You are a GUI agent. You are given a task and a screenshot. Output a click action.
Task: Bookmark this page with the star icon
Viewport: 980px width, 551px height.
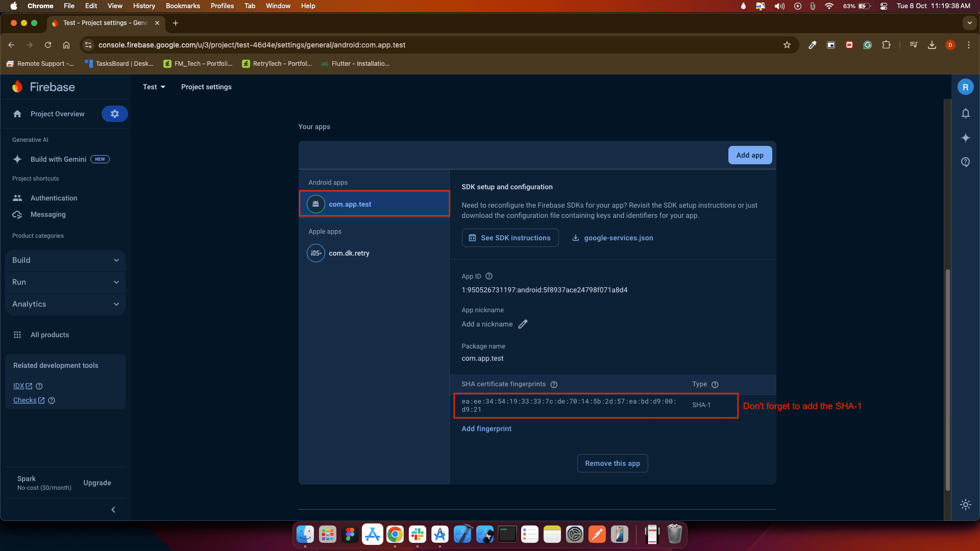(x=787, y=45)
